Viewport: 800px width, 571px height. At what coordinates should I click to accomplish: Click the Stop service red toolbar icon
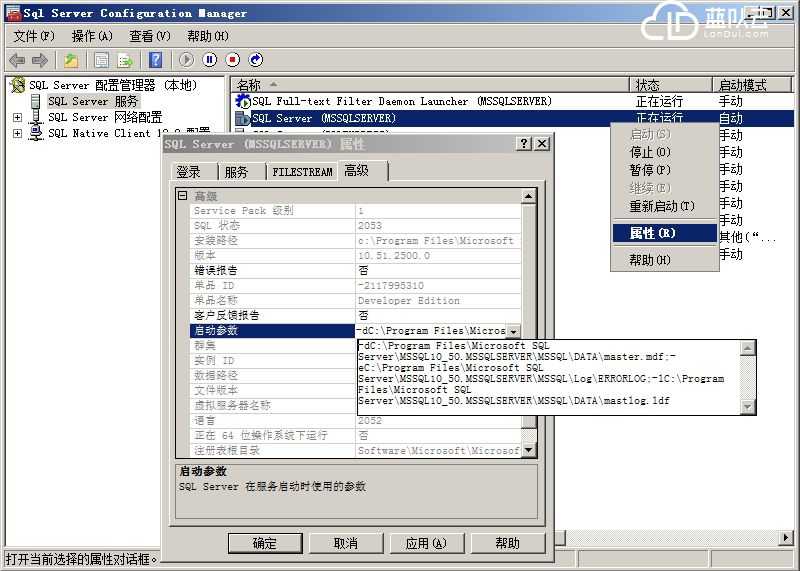[233, 60]
